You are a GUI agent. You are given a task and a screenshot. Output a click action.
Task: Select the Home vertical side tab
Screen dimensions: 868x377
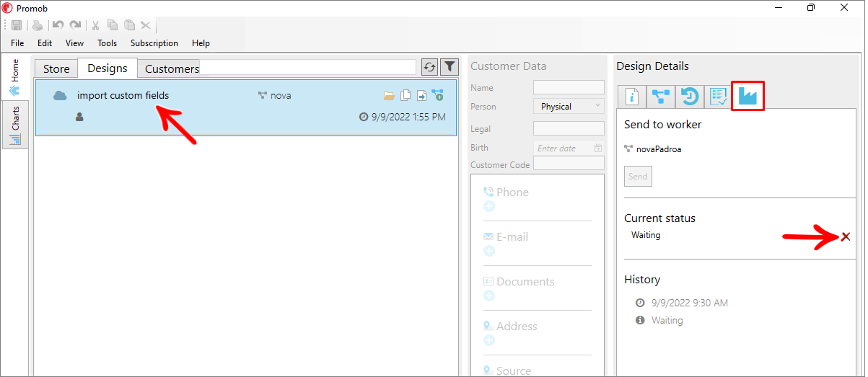[x=15, y=76]
